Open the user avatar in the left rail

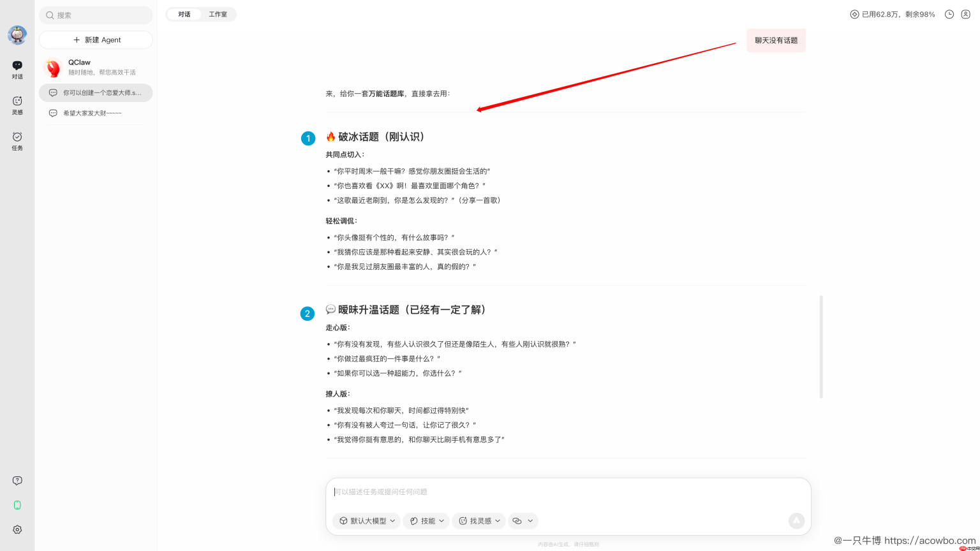tap(17, 35)
